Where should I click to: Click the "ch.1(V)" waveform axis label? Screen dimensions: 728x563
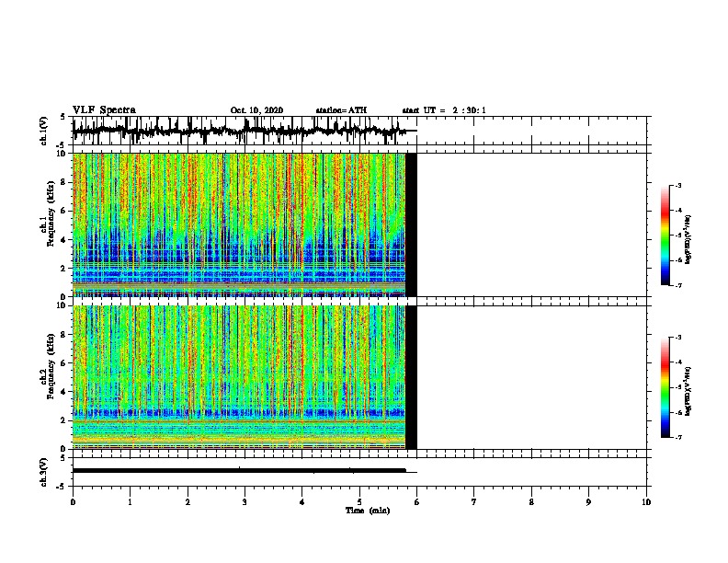[x=43, y=131]
